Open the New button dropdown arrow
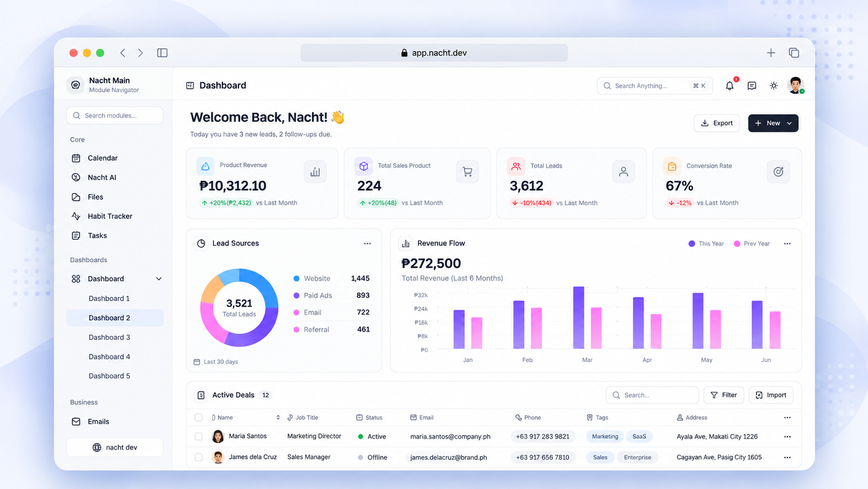 (790, 123)
